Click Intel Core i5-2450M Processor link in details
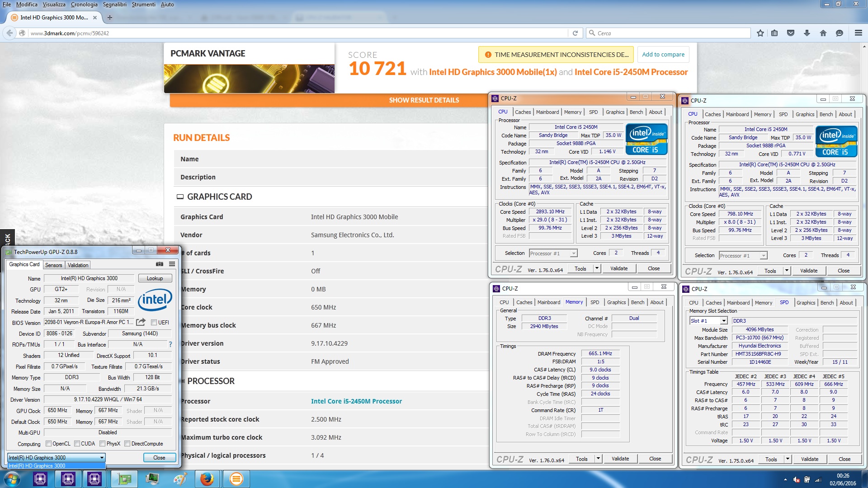868x488 pixels. click(356, 401)
